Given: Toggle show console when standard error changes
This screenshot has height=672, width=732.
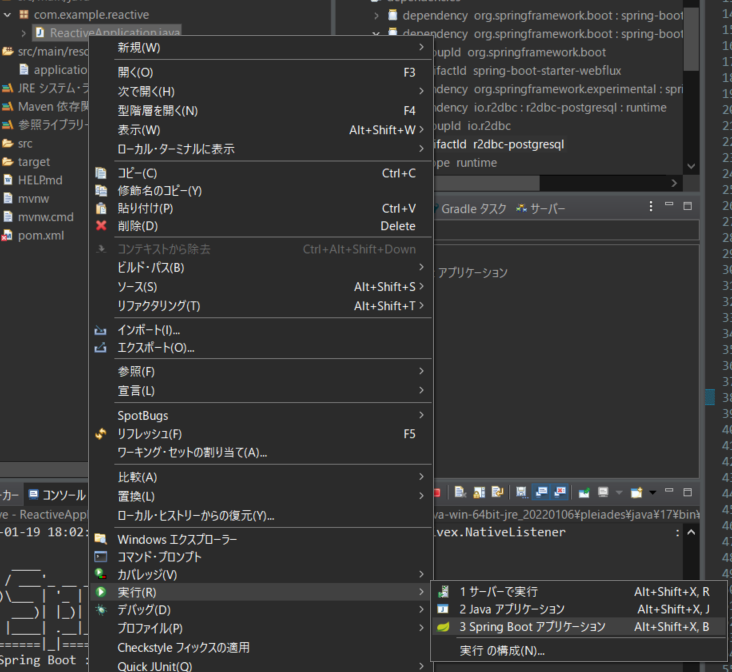Looking at the screenshot, I should (560, 492).
